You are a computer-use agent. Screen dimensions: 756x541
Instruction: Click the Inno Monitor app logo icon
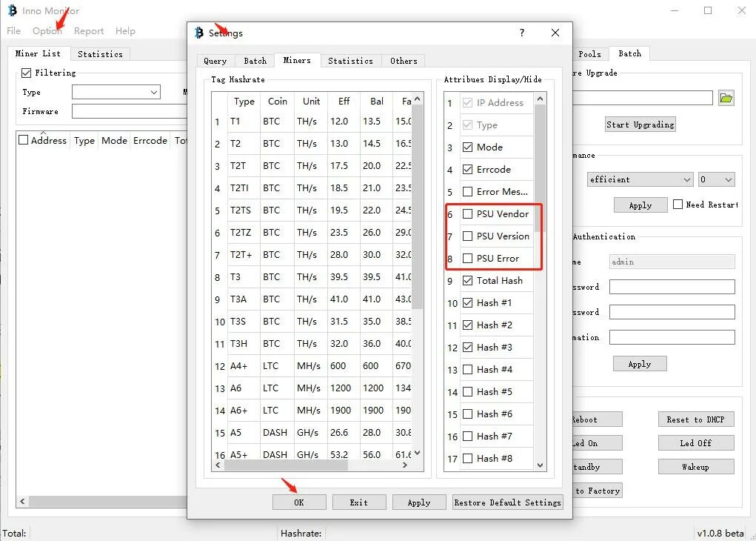pos(12,10)
